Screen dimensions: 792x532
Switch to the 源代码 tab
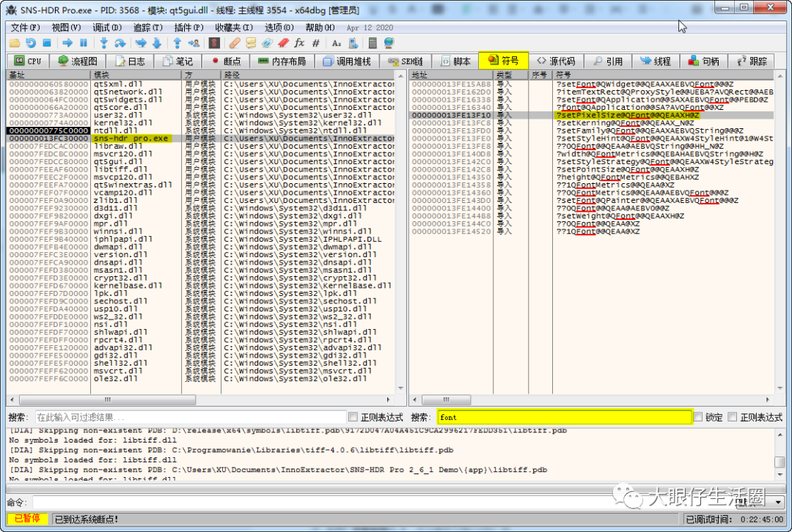click(556, 61)
